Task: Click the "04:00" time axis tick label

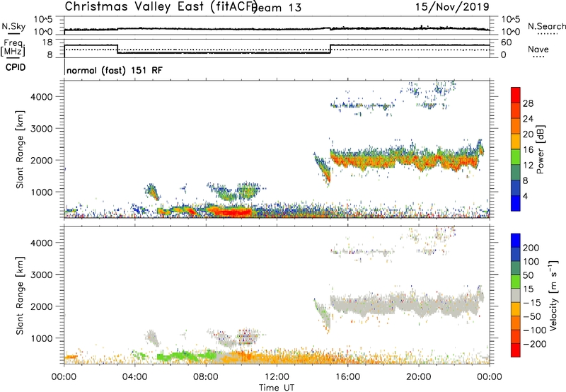Action: click(134, 377)
